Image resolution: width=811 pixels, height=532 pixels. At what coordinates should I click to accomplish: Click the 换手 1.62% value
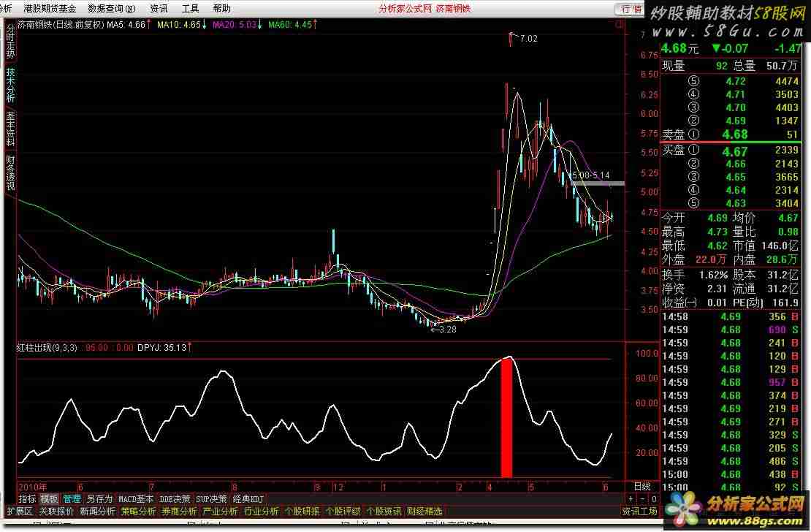pos(713,275)
